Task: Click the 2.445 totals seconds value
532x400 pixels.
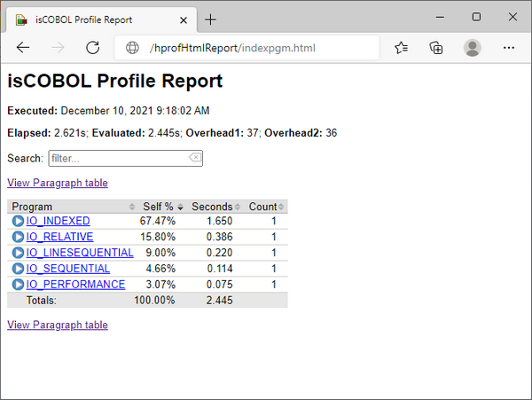Action: coord(220,301)
